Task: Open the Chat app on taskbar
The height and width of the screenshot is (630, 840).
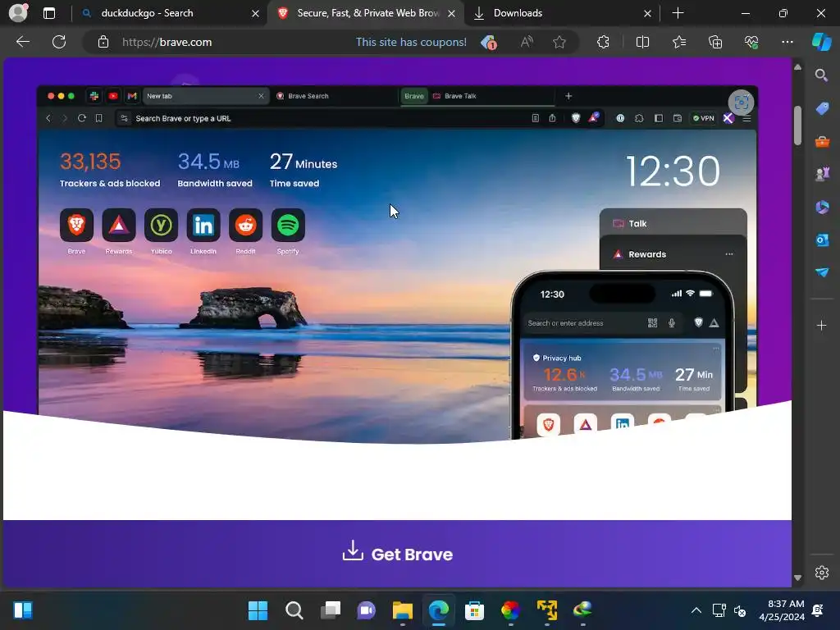Action: (x=367, y=609)
